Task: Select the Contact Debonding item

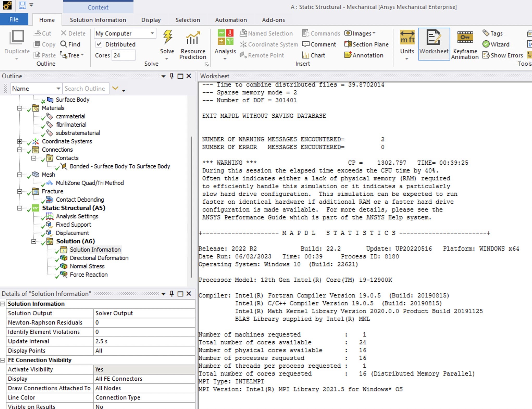Action: coord(80,200)
